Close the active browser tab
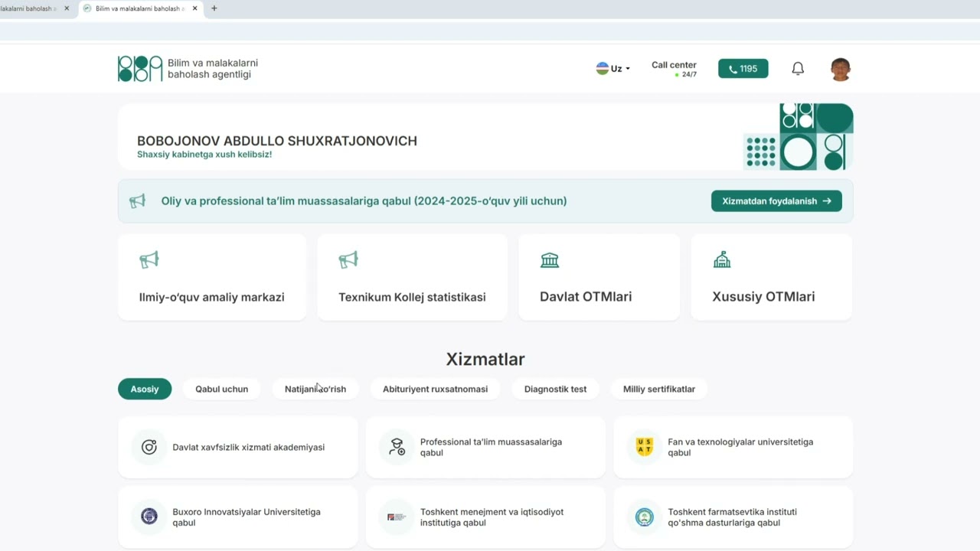The height and width of the screenshot is (551, 980). click(x=194, y=8)
